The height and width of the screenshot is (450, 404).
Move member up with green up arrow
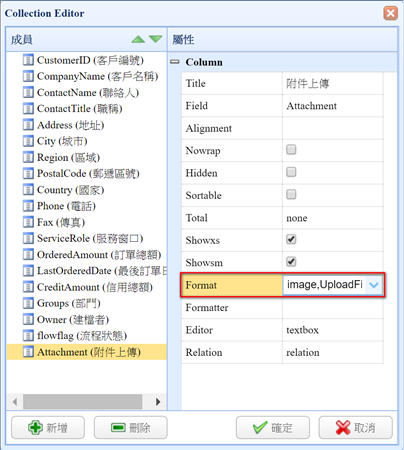138,40
